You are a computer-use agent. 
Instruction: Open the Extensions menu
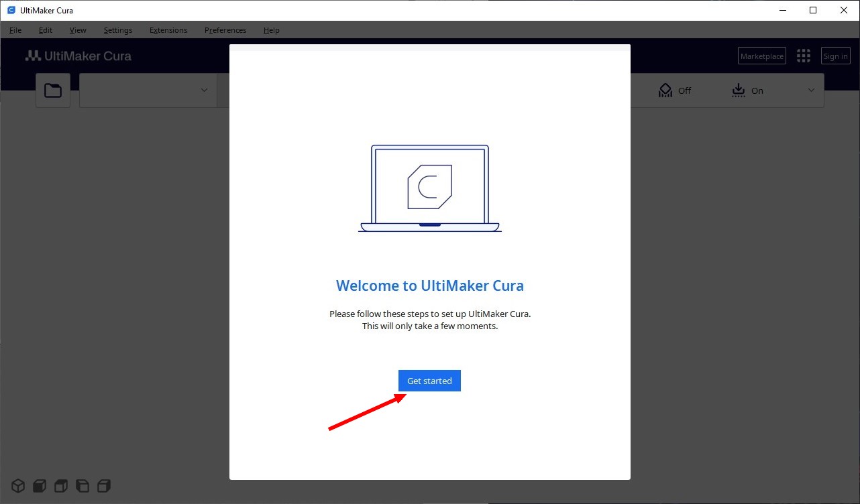point(168,30)
